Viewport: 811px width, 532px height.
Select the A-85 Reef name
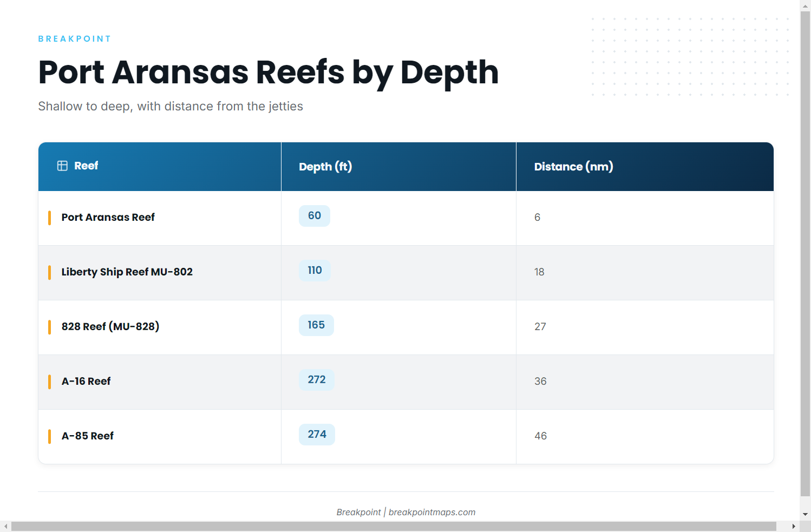pos(88,436)
